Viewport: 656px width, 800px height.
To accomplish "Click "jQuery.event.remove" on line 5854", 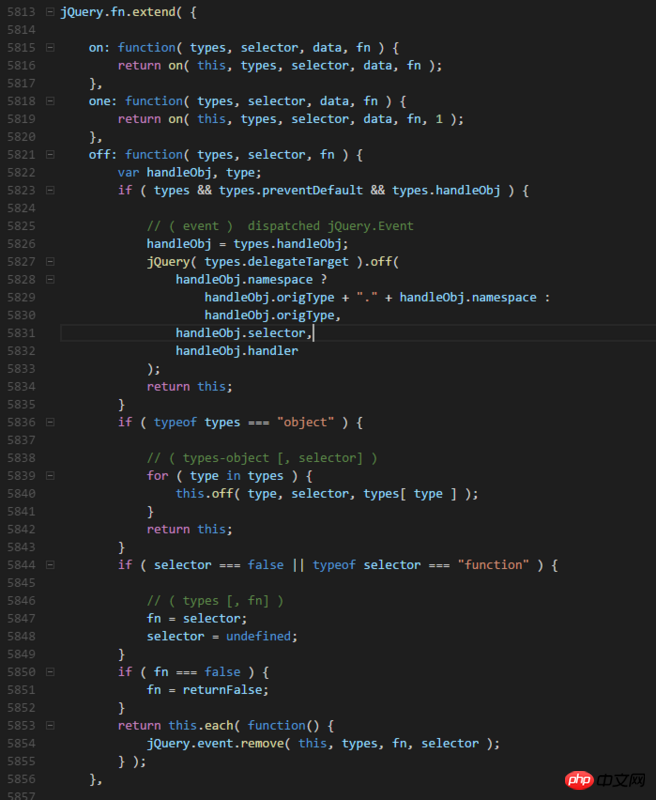I will click(215, 743).
